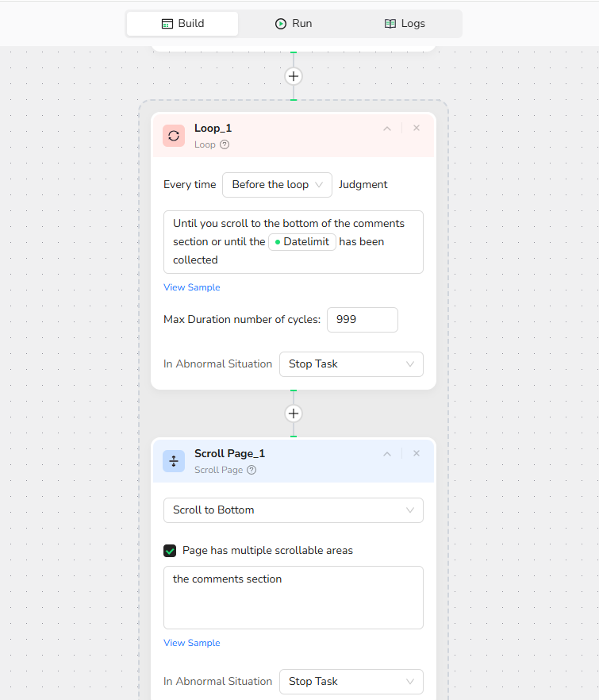Switch to the Run tab

pos(293,24)
